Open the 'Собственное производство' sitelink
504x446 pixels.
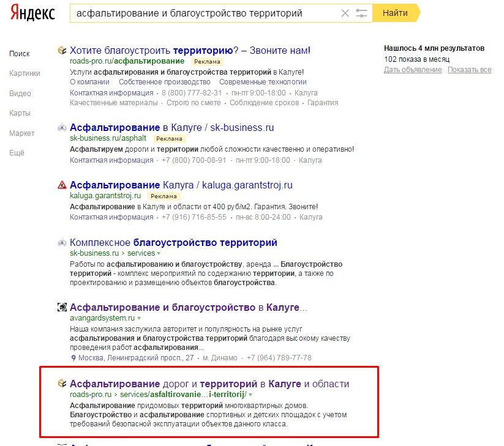click(165, 82)
